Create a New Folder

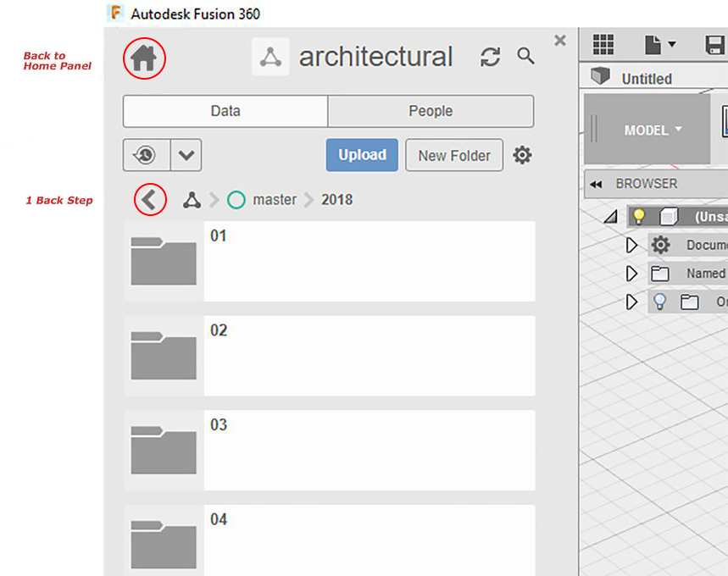point(454,156)
